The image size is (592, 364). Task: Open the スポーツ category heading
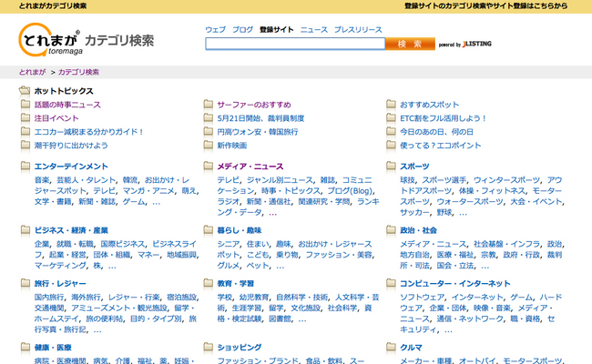point(414,167)
